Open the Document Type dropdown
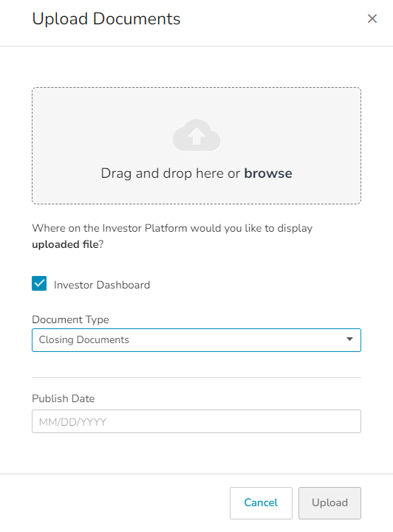 point(196,340)
